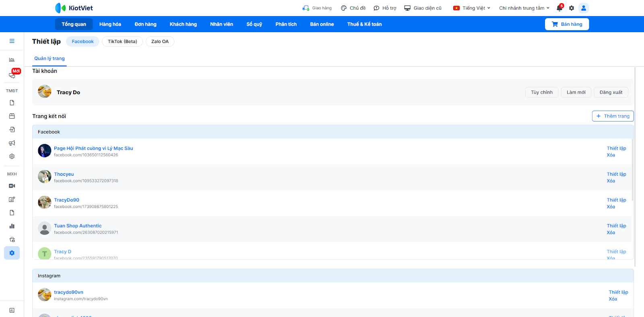
Task: Open the user account avatar menu
Action: 584,8
